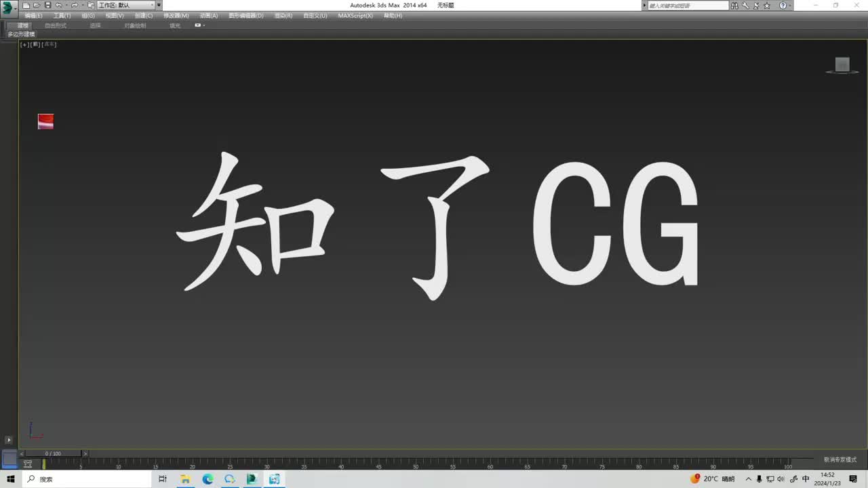The width and height of the screenshot is (868, 488).
Task: Open the MAXScript(X) menu
Action: [x=355, y=16]
